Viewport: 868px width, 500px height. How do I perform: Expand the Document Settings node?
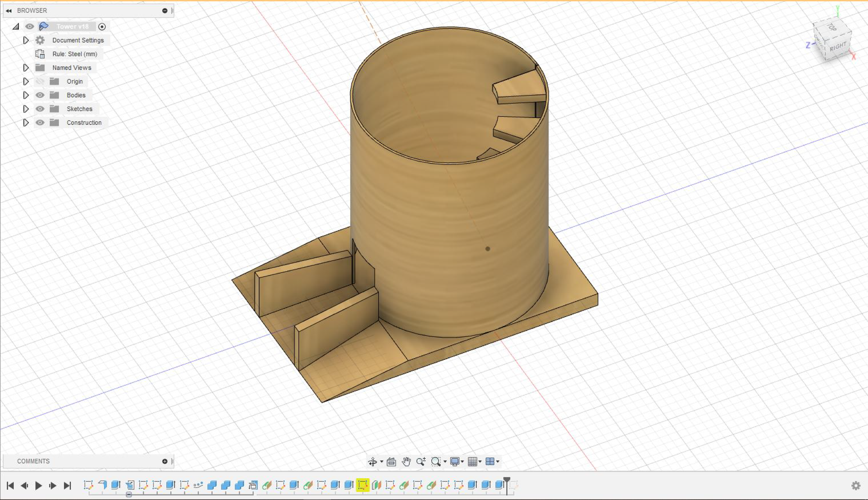point(26,40)
